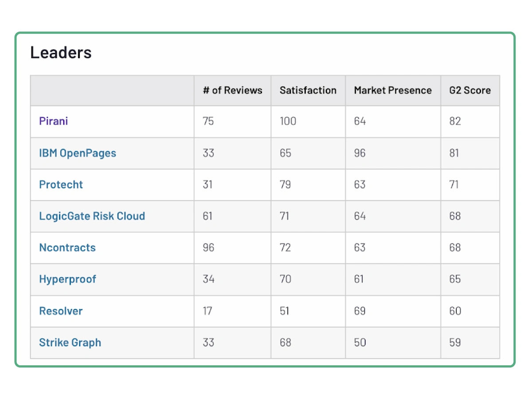Image resolution: width=532 pixels, height=399 pixels.
Task: Open the IBM OpenPages link
Action: pyautogui.click(x=78, y=153)
